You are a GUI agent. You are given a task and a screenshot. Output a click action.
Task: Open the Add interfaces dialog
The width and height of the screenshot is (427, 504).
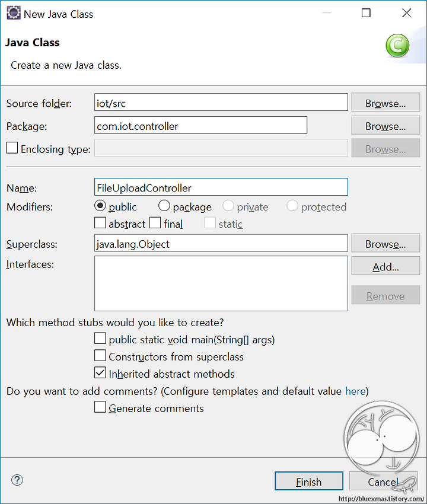pyautogui.click(x=385, y=266)
